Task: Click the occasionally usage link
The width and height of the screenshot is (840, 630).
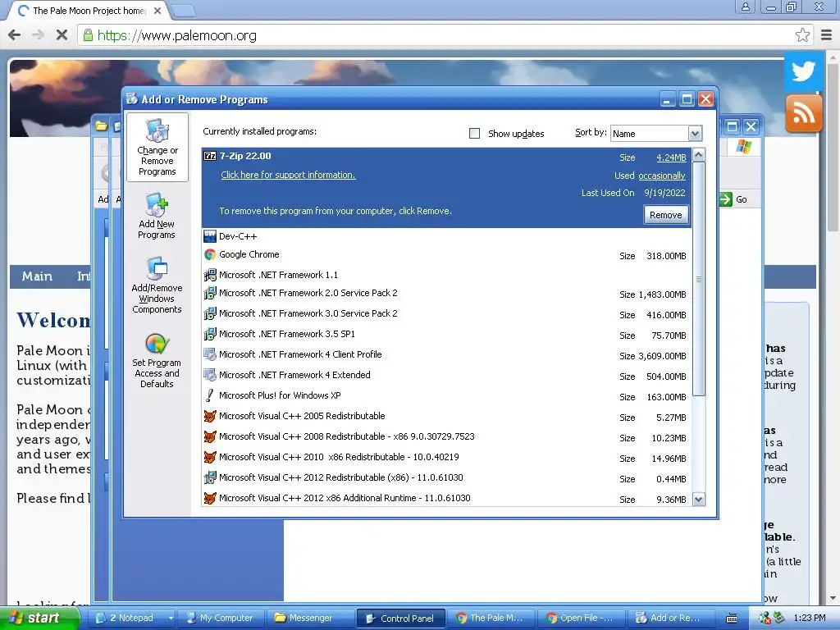Action: 662,176
